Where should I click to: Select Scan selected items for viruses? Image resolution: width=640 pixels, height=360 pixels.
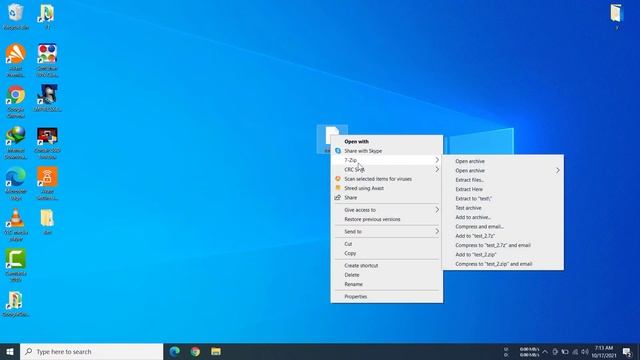[387, 179]
